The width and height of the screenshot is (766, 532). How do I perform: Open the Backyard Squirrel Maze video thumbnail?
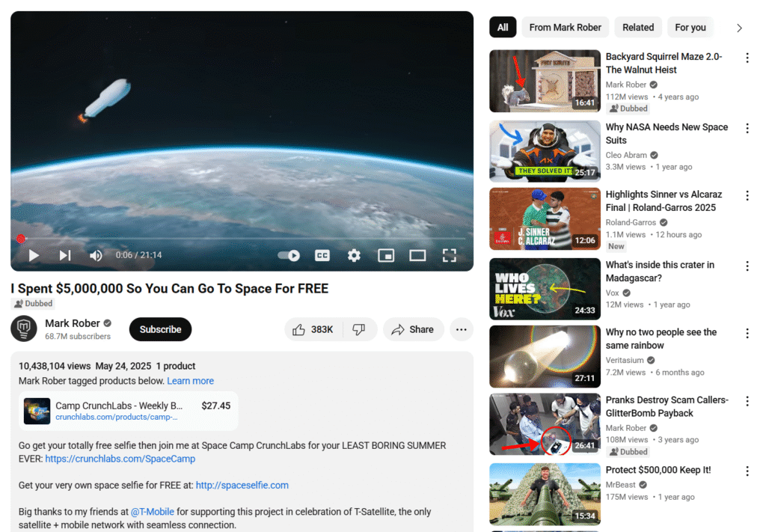pyautogui.click(x=545, y=81)
